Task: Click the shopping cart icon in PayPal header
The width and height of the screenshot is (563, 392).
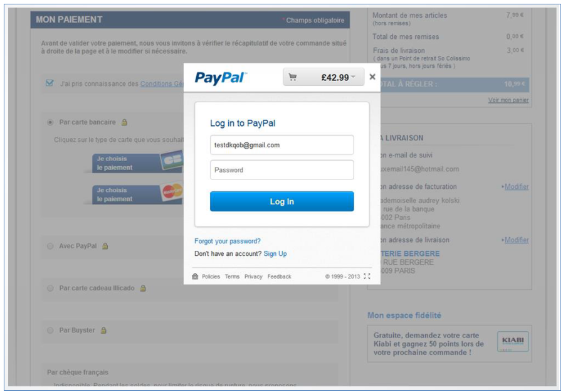Action: [x=293, y=77]
